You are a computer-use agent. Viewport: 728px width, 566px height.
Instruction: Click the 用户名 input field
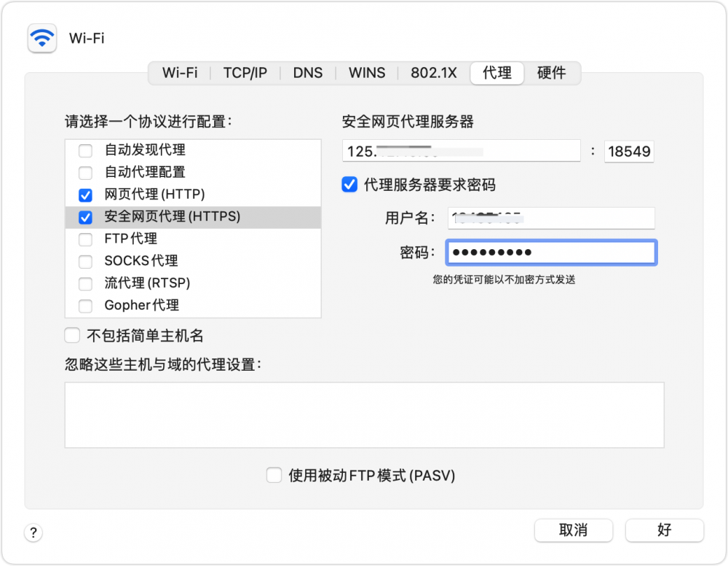551,218
